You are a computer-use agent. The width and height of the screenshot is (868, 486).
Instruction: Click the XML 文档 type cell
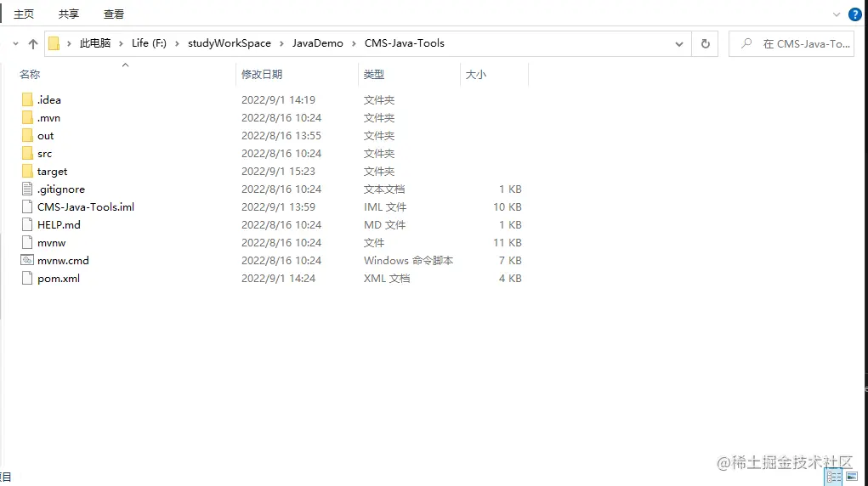[387, 278]
